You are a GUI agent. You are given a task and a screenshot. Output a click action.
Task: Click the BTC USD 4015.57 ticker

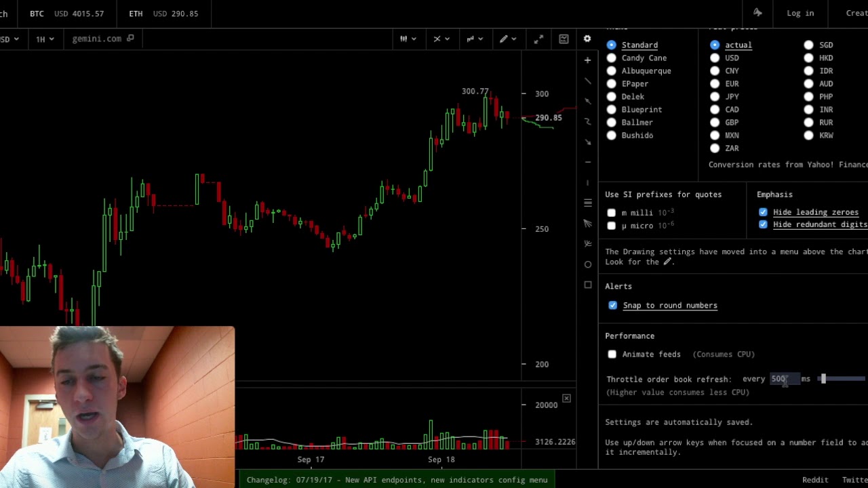(66, 14)
